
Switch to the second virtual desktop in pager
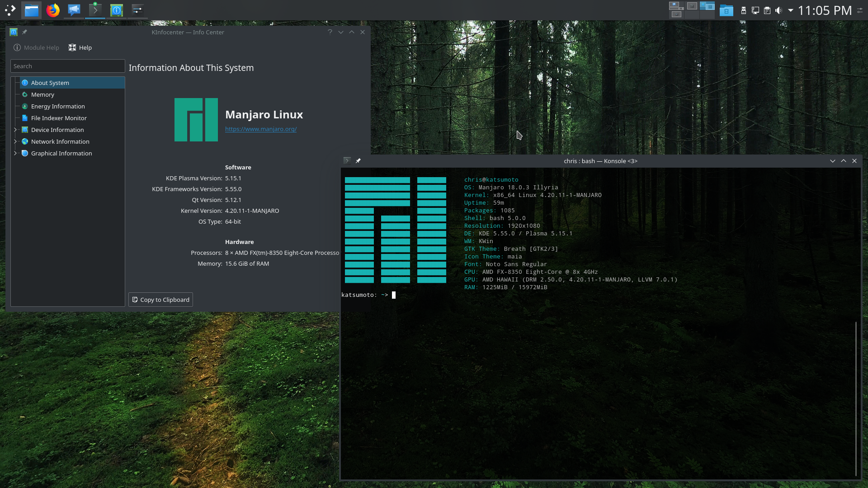692,6
